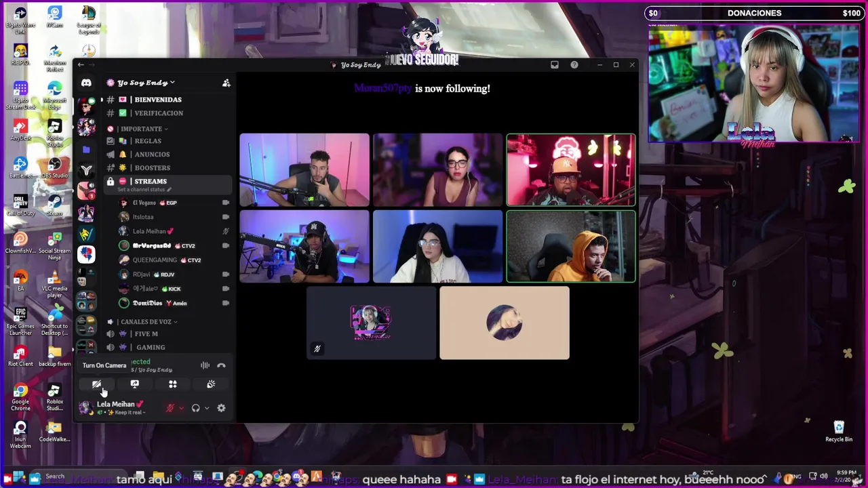The height and width of the screenshot is (488, 868).
Task: Focus the beige avatar participant tile
Action: (x=505, y=323)
